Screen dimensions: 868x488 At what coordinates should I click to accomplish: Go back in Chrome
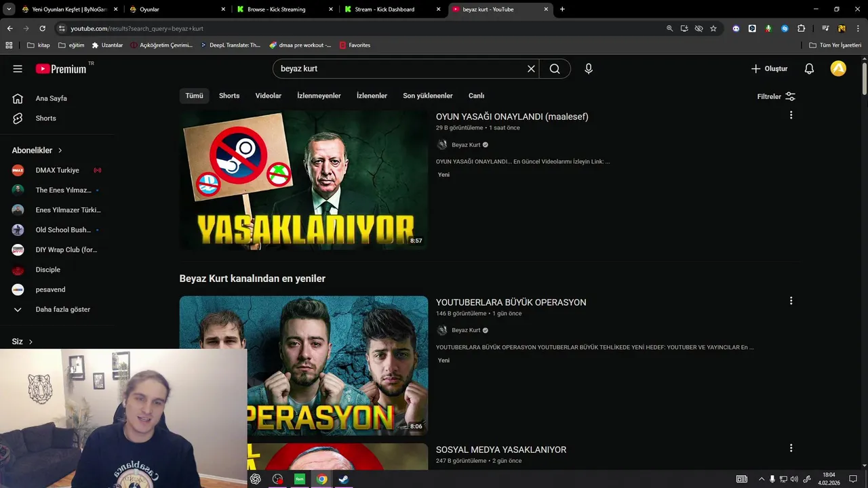[9, 28]
